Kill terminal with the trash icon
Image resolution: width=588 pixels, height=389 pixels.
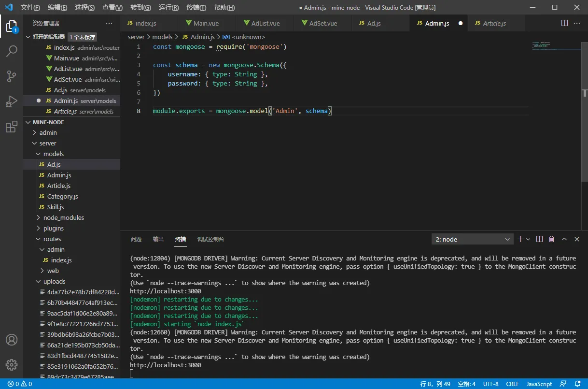point(551,239)
